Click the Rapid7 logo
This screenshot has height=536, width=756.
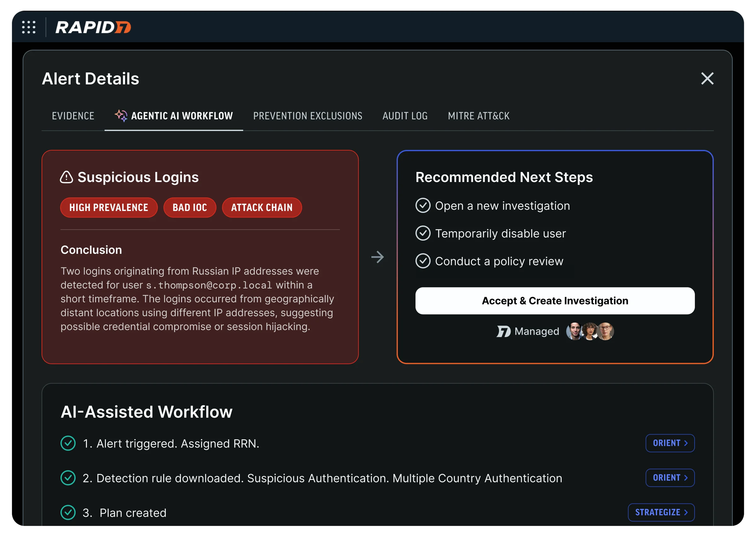coord(94,27)
